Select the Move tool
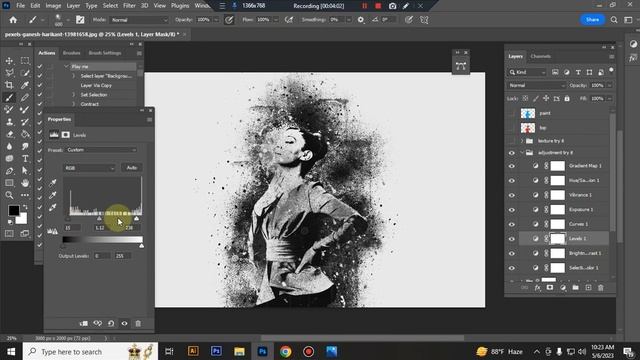 point(9,61)
